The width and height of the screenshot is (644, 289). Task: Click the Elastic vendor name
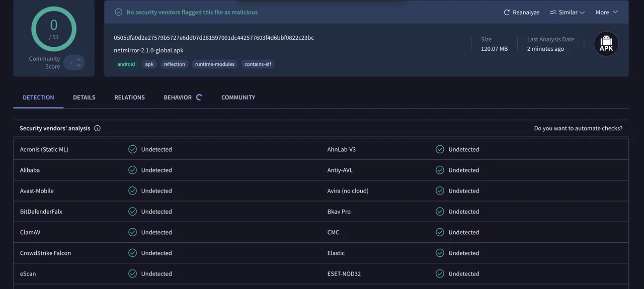pyautogui.click(x=336, y=253)
